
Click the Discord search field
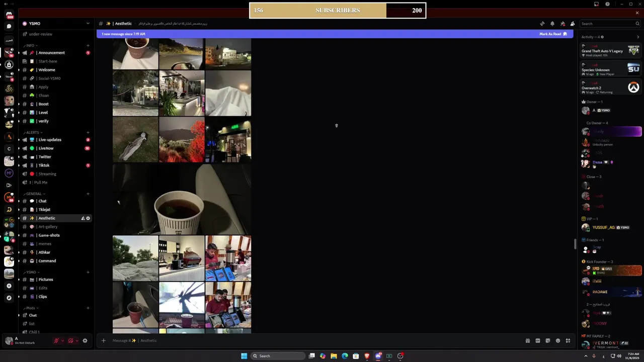[610, 24]
